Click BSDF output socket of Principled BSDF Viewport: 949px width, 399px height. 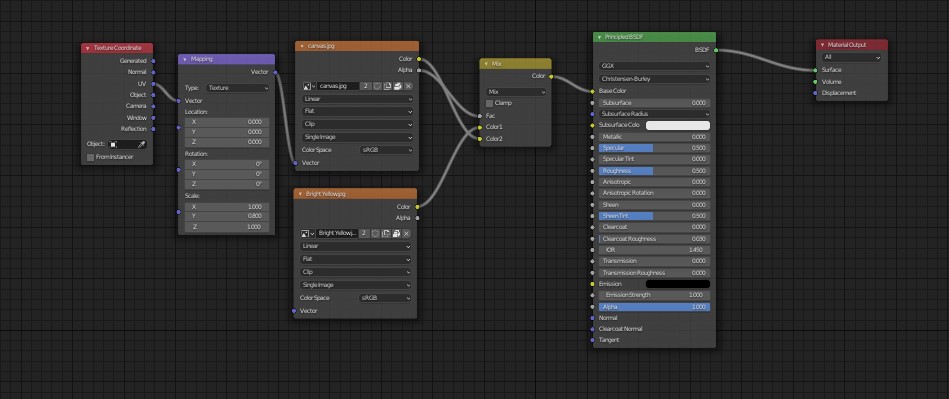(716, 50)
